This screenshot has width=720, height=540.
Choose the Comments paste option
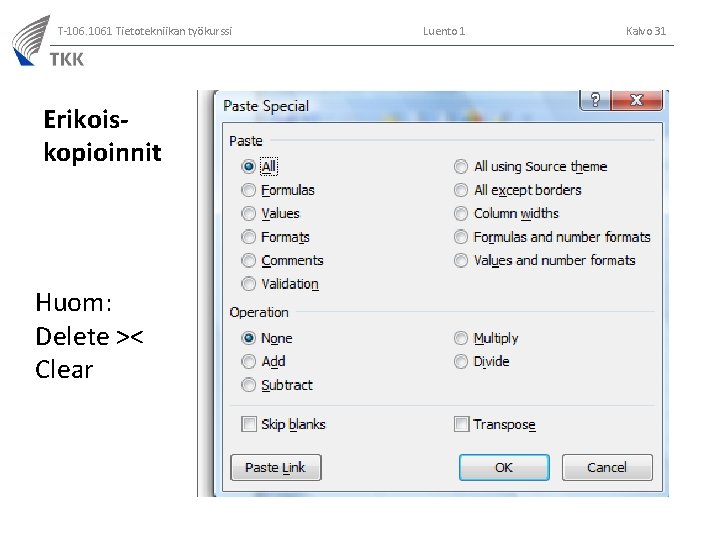pos(248,260)
